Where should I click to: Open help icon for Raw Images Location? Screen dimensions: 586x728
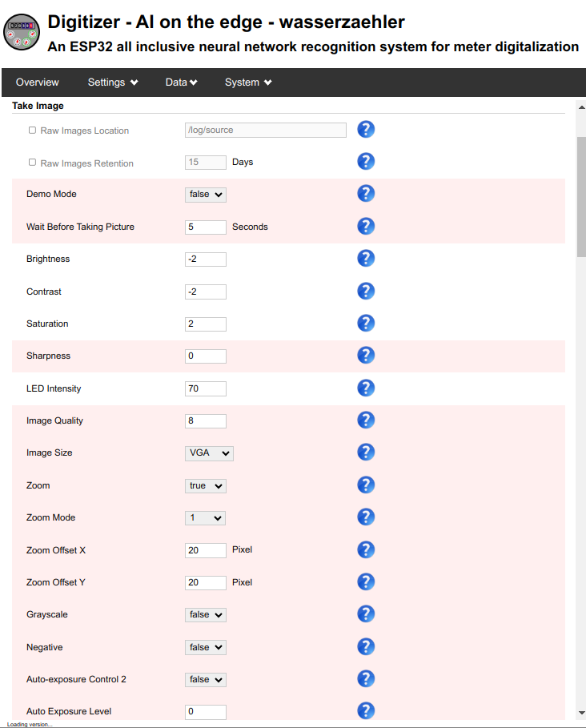pos(366,130)
